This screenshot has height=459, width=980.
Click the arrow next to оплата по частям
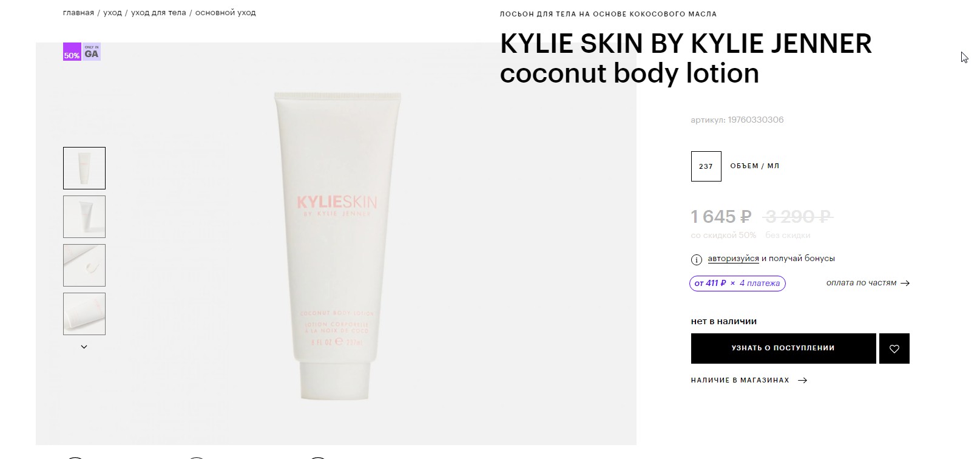pyautogui.click(x=905, y=283)
